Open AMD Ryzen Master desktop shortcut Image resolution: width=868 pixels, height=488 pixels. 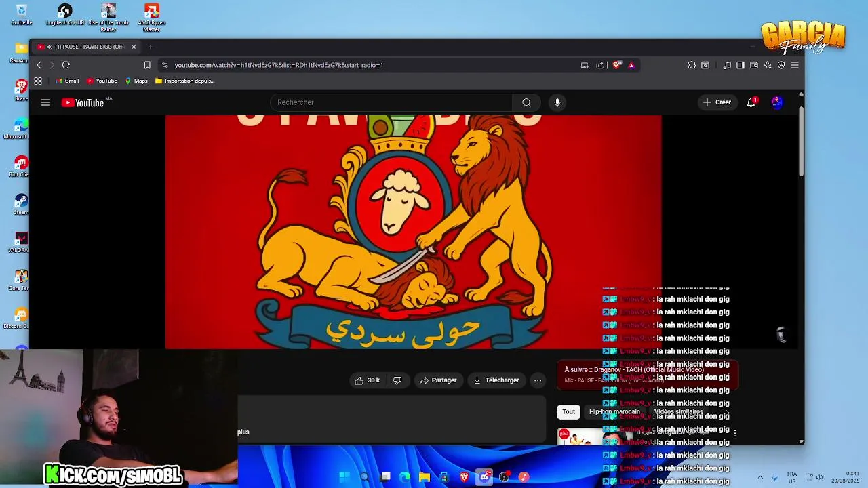pyautogui.click(x=151, y=18)
